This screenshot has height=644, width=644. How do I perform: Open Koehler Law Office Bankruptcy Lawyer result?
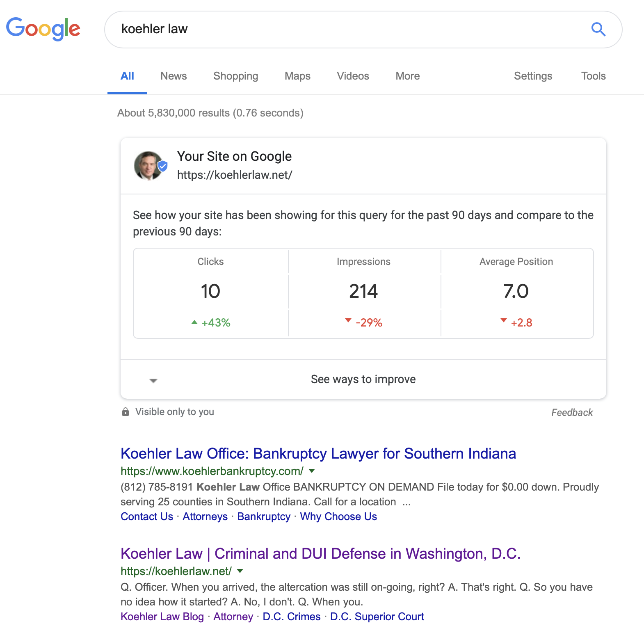(x=318, y=453)
